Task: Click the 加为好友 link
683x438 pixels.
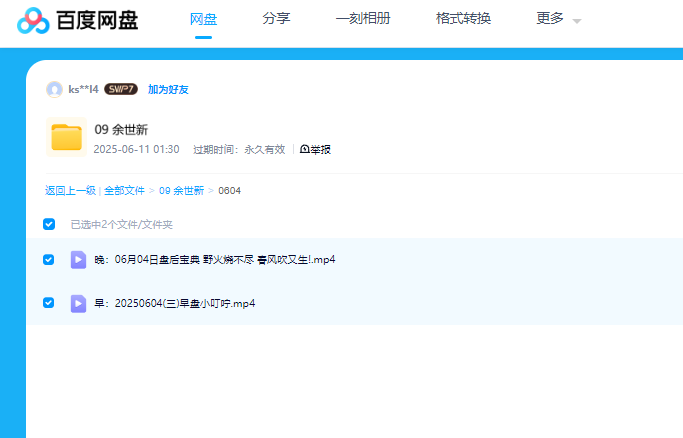Action: pyautogui.click(x=168, y=89)
